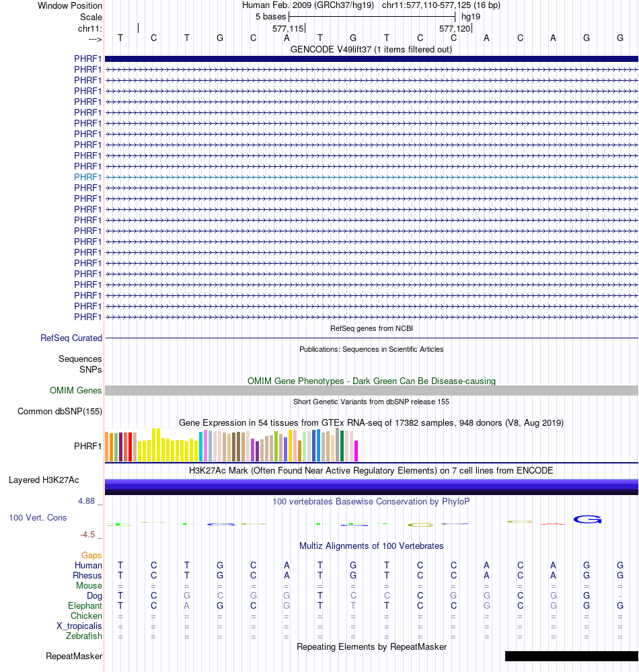Select the Human alignment row label

pos(88,565)
